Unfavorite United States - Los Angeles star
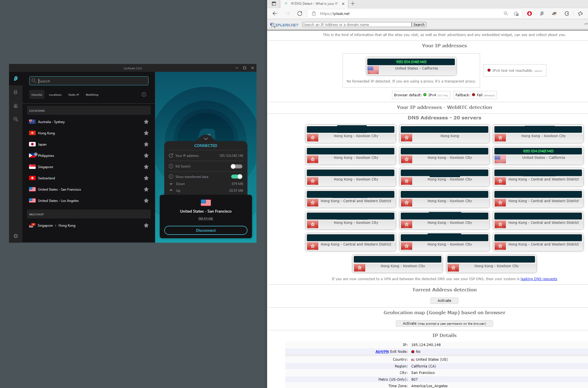 tap(146, 200)
